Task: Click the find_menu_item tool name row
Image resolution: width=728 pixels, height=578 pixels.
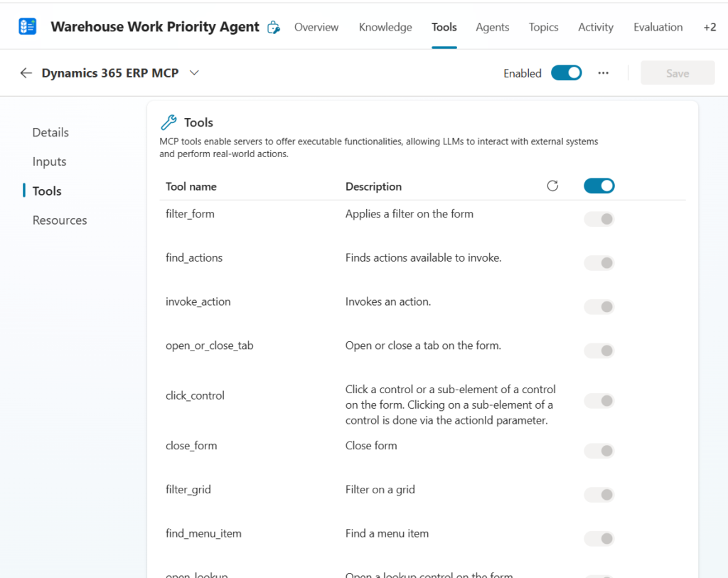Action: pyautogui.click(x=203, y=533)
